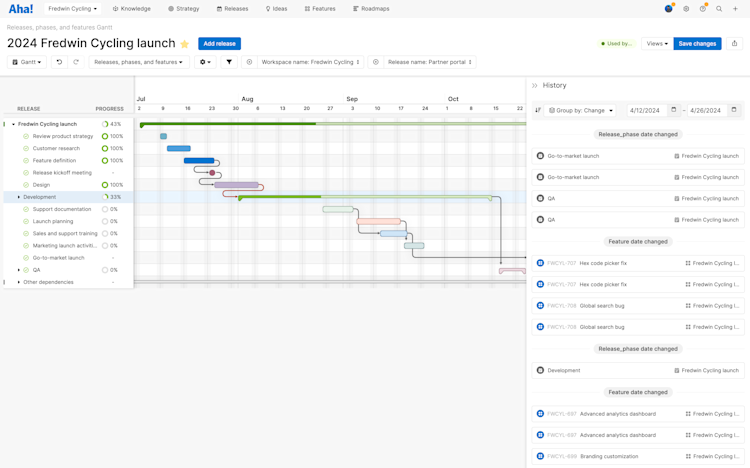Remove the Release name filter
Viewport: 750px width, 468px height.
click(x=375, y=62)
